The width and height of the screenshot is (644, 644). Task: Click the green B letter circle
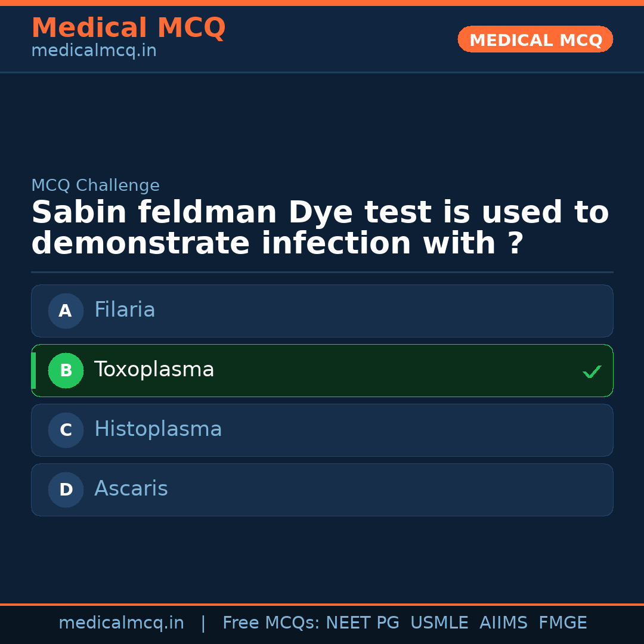coord(66,370)
